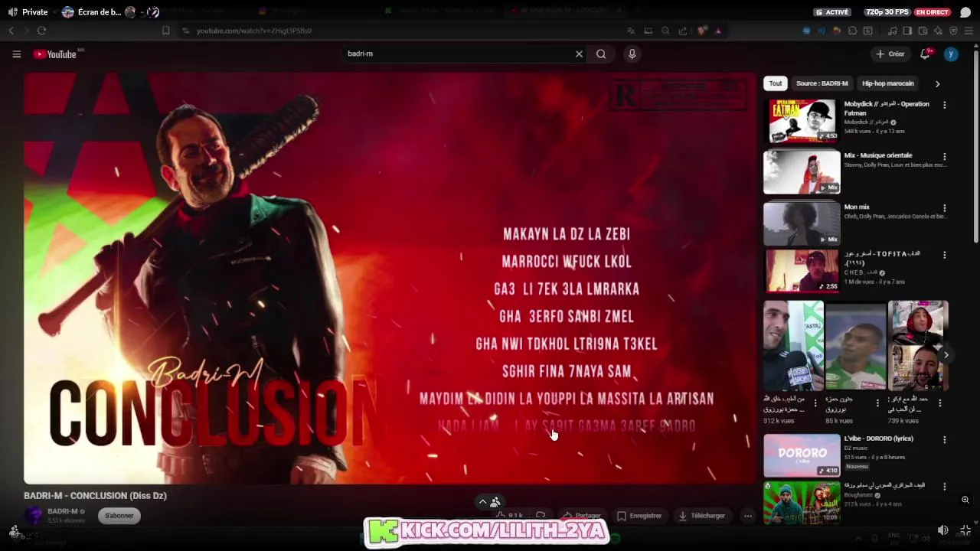
Task: Open the Short with 739 k vues
Action: 918,346
